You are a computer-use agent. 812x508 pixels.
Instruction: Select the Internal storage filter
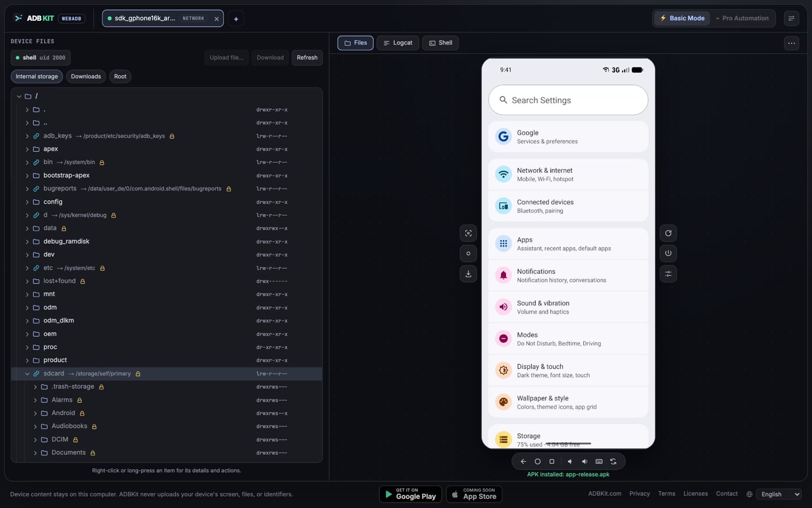[x=37, y=77]
